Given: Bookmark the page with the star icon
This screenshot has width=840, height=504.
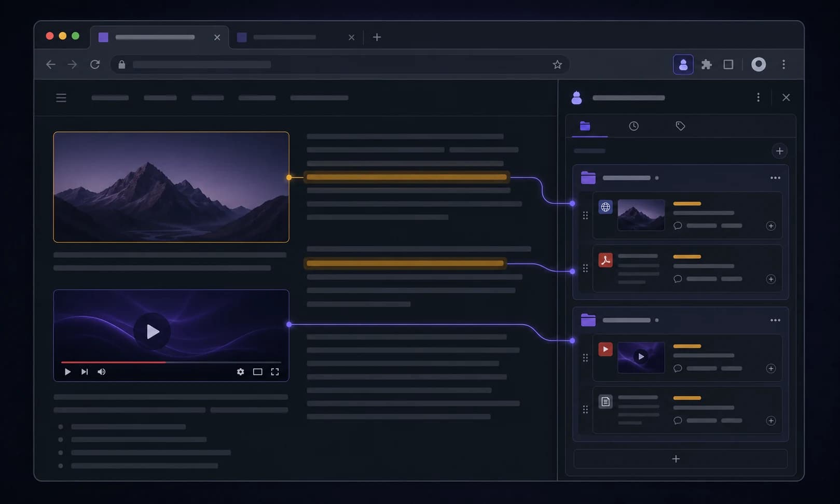Looking at the screenshot, I should (557, 64).
